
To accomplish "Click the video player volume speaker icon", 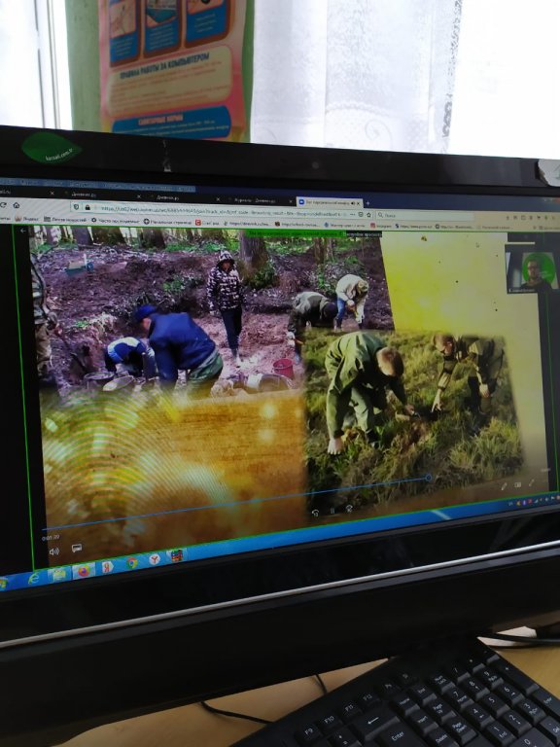I will 53,551.
